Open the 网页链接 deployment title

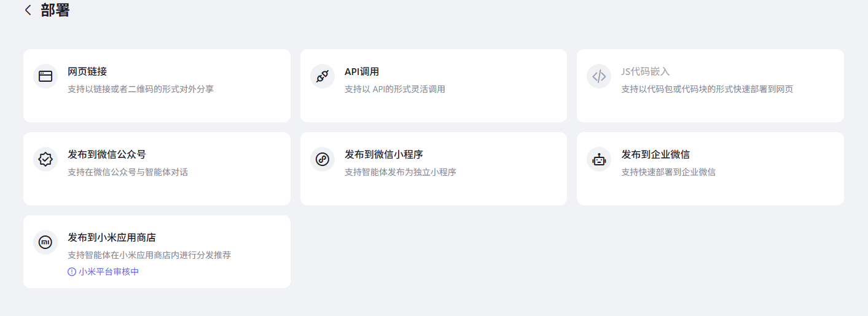tap(87, 72)
